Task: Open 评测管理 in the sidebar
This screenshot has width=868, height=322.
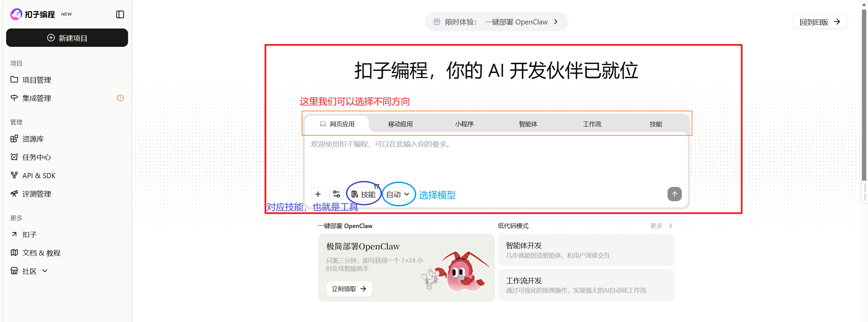Action: pos(67,194)
